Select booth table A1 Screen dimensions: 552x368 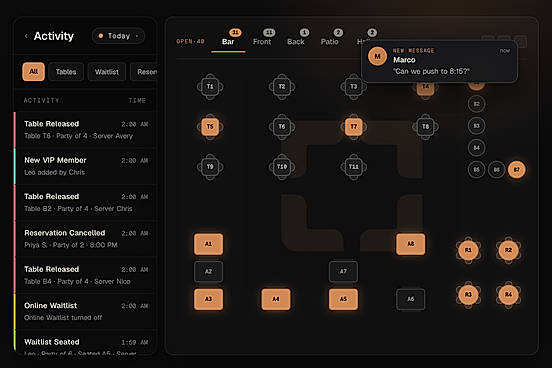coord(208,244)
